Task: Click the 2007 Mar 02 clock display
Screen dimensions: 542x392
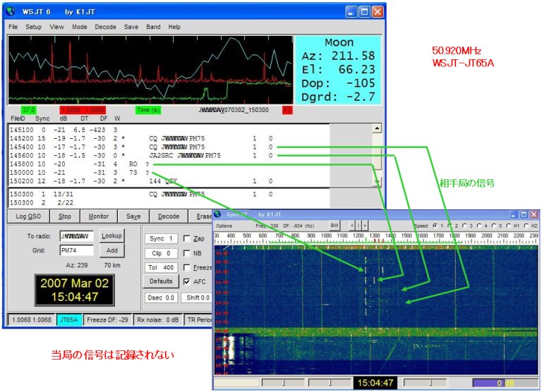Action: click(x=74, y=290)
